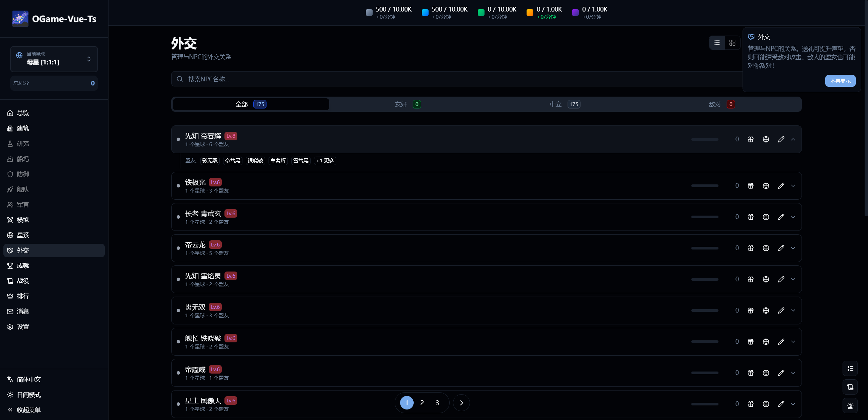Open the 母星 [1:1:1] planet selector
868x420 pixels.
54,59
